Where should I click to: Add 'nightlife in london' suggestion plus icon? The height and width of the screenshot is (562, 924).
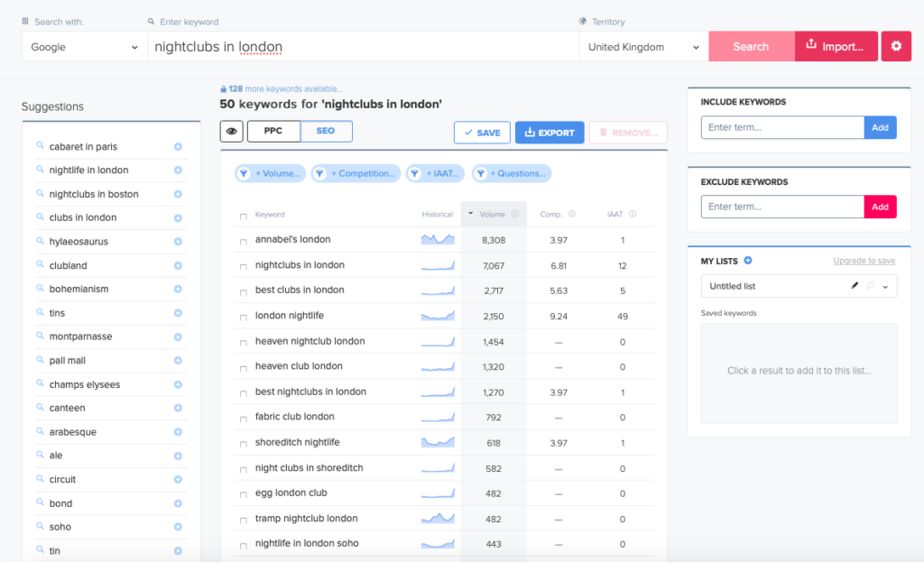point(178,170)
